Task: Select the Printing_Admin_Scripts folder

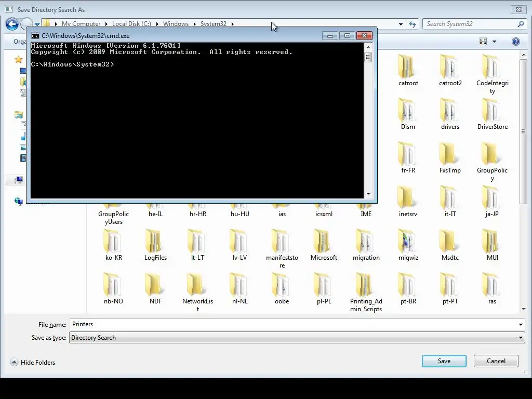Action: click(366, 293)
